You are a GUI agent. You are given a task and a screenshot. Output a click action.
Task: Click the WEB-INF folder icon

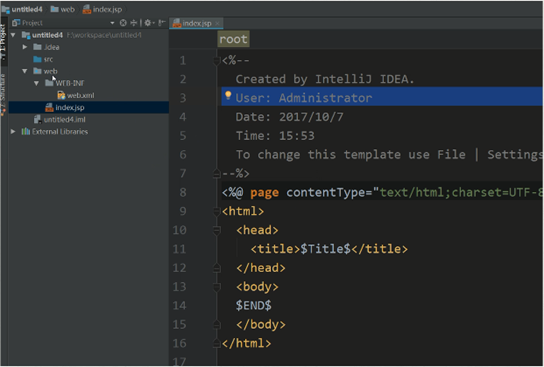tap(49, 83)
